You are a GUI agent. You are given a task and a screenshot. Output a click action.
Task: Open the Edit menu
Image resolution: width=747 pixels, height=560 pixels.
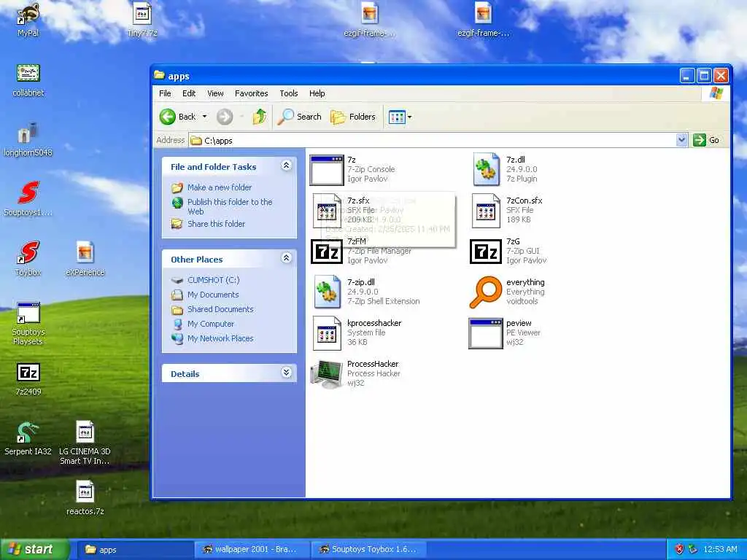coord(189,93)
